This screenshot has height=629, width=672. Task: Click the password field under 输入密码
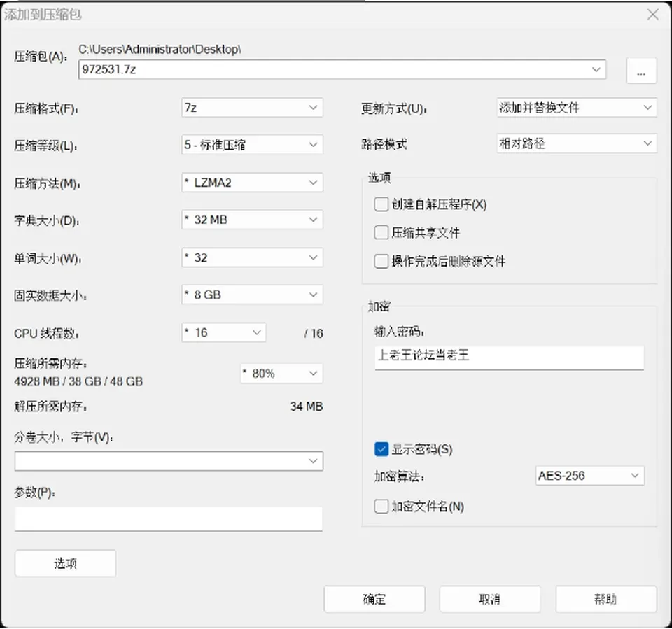tap(509, 358)
